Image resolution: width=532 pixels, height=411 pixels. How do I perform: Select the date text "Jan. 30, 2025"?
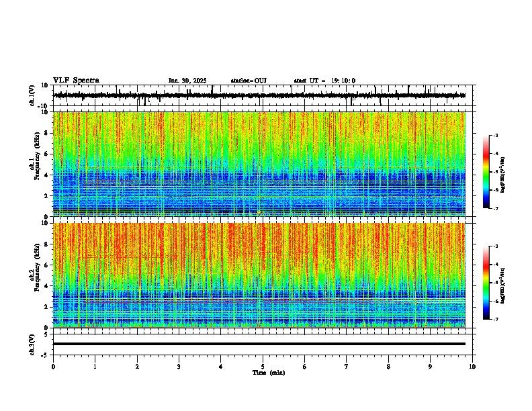(187, 81)
